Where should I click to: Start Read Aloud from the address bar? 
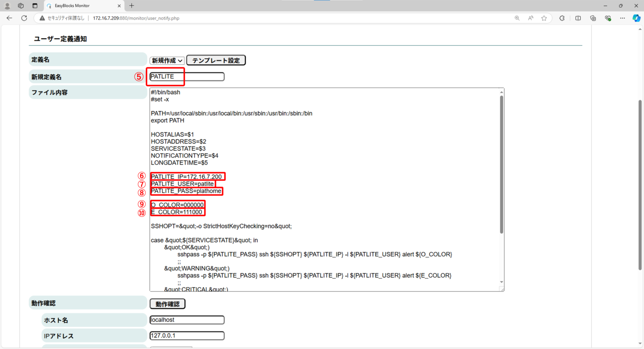click(x=530, y=18)
